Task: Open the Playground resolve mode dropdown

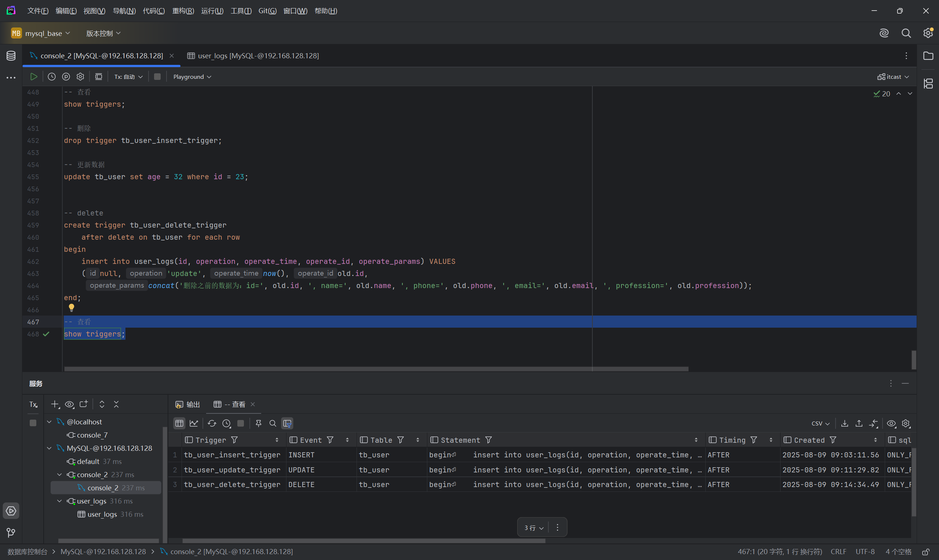Action: (192, 77)
